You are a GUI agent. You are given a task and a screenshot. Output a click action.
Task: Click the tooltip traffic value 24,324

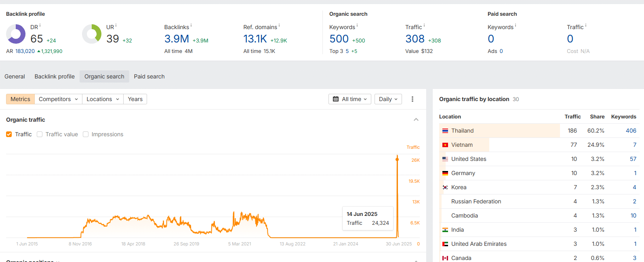(x=381, y=223)
